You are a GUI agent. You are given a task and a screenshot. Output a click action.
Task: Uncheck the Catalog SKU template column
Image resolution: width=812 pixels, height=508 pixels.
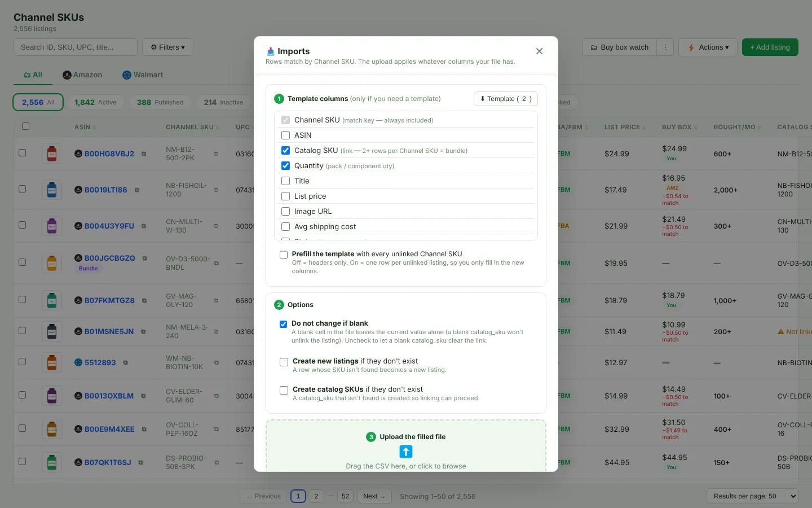tap(285, 151)
